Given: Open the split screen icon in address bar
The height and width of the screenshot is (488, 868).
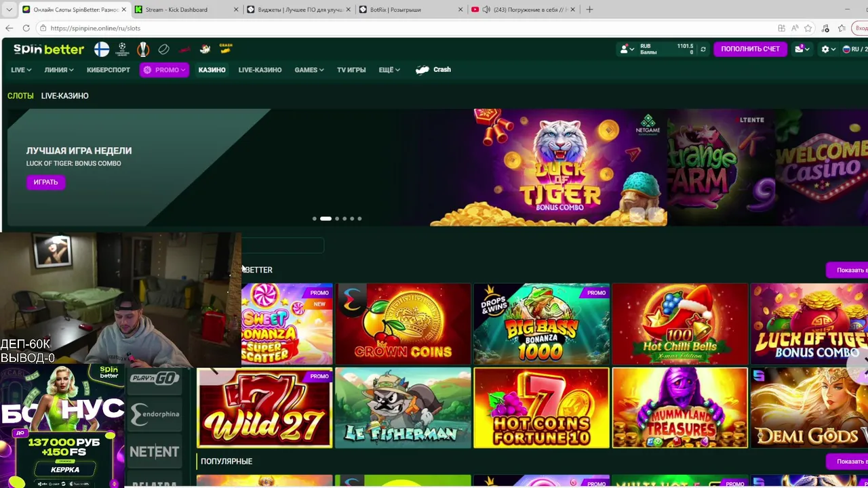Looking at the screenshot, I should coord(781,28).
